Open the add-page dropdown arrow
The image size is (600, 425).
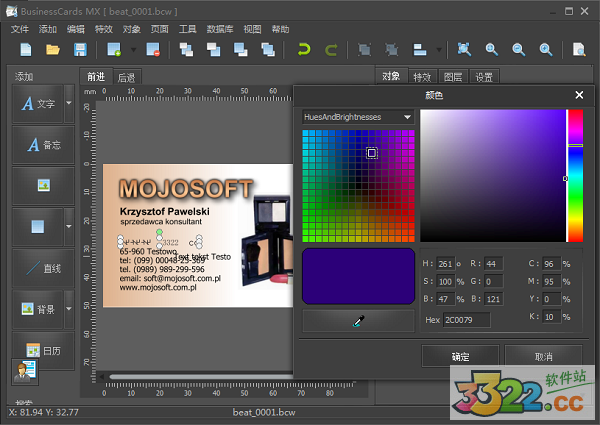coord(134,50)
